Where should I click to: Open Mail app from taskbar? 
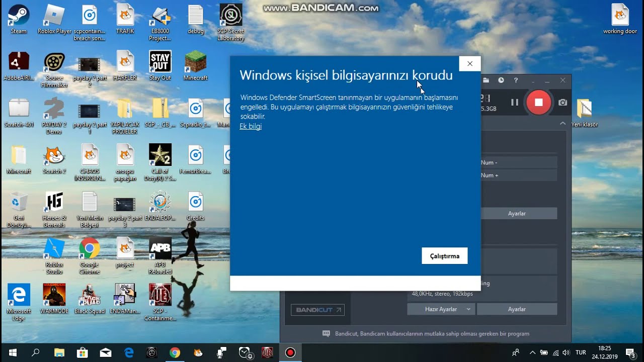pyautogui.click(x=106, y=352)
